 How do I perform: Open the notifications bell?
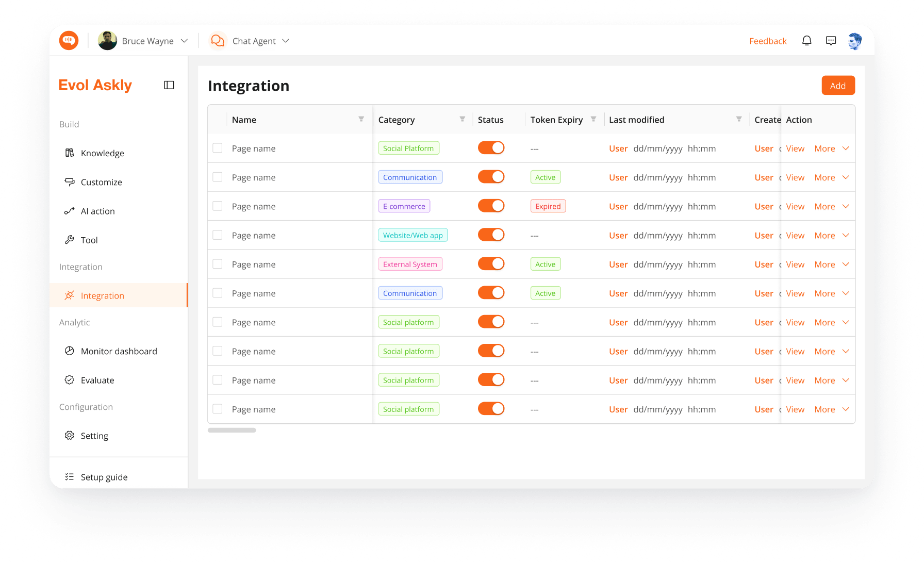click(x=806, y=41)
